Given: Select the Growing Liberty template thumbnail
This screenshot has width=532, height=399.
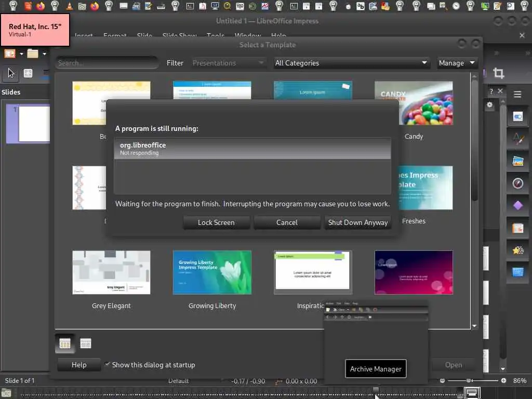Looking at the screenshot, I should coord(212,272).
